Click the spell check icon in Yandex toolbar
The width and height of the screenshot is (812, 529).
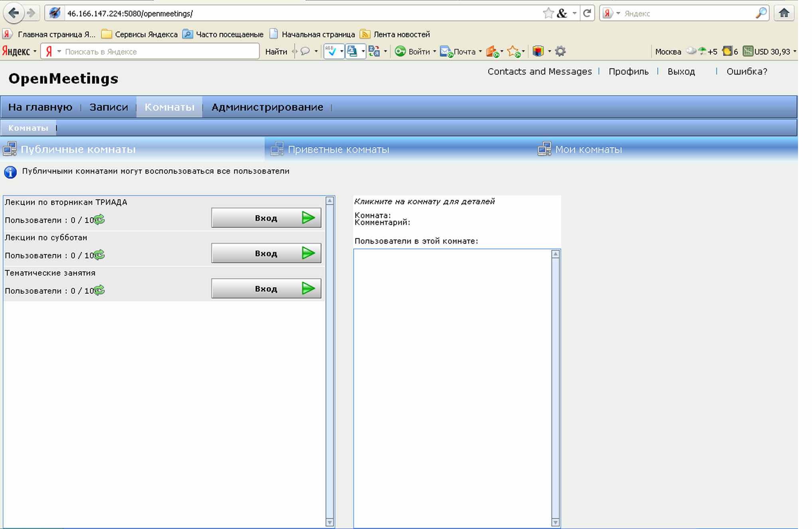click(331, 51)
